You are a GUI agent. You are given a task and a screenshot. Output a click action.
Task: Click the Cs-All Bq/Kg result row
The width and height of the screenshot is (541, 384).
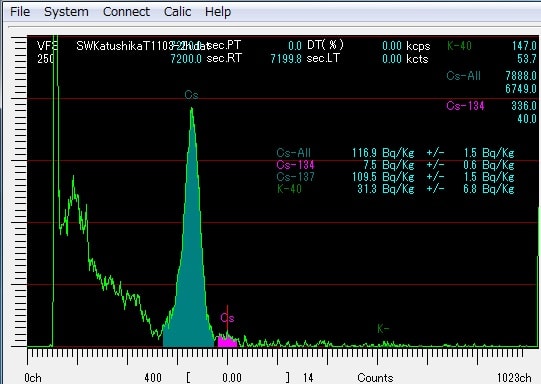coord(395,153)
